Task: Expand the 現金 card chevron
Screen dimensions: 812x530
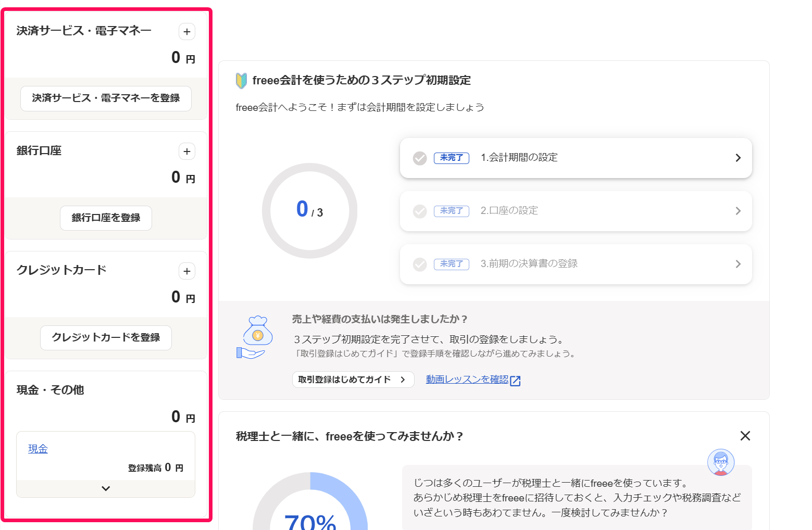Action: (x=106, y=488)
